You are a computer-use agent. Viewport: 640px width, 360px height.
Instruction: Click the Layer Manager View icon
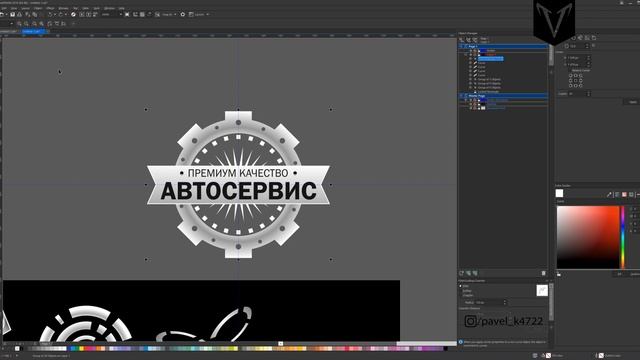[x=475, y=40]
